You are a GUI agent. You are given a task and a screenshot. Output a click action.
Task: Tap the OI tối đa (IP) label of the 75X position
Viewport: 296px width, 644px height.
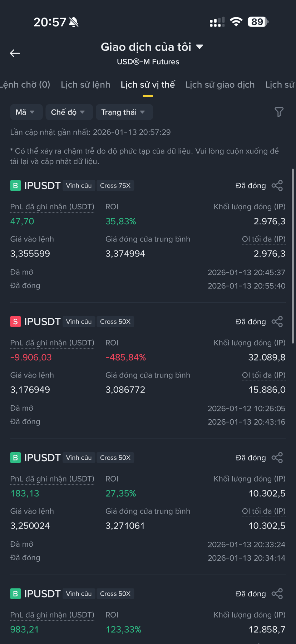click(x=264, y=239)
